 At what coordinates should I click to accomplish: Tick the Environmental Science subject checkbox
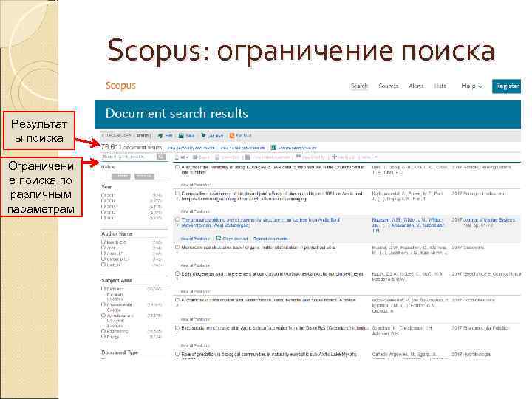(x=103, y=304)
